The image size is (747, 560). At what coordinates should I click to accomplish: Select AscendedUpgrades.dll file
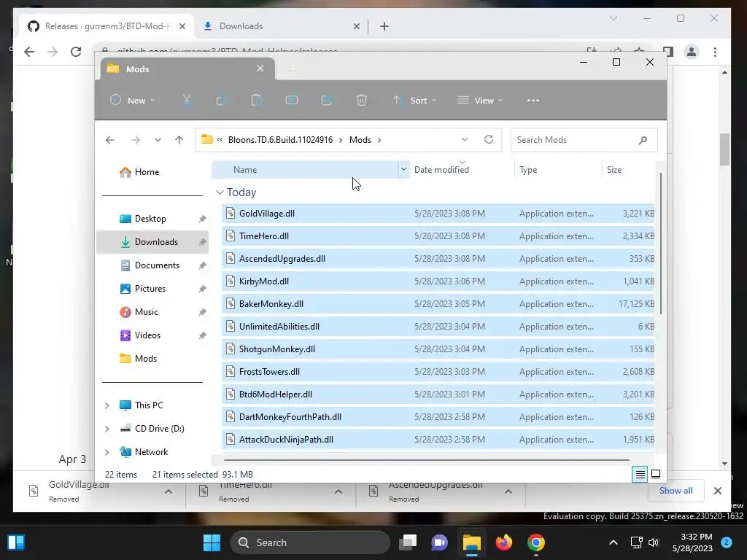[x=438, y=259]
